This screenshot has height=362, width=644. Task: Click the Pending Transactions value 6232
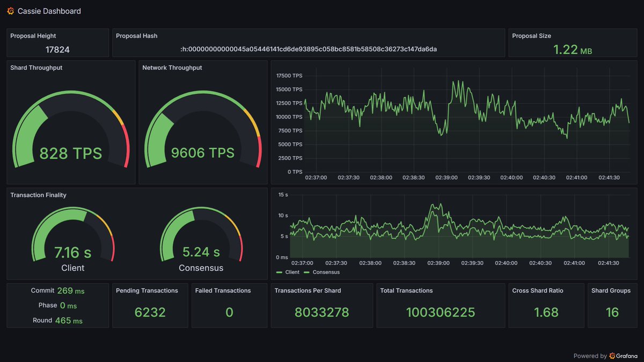[150, 312]
